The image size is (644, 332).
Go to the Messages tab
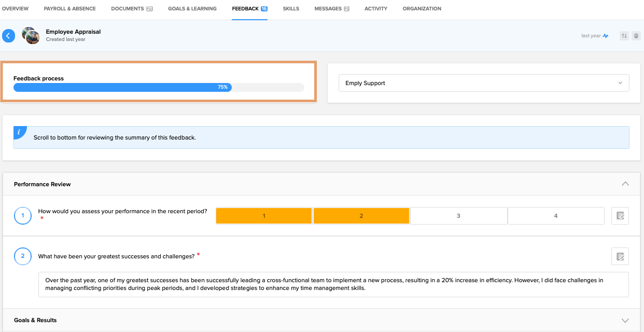331,9
